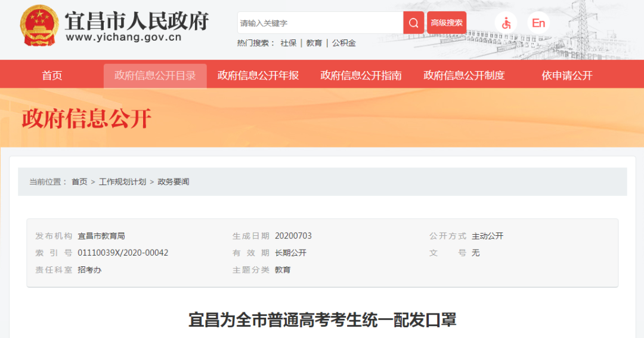Screen dimensions: 644x338
Task: Open the 政府信息公开指南 menu item
Action: pos(361,76)
